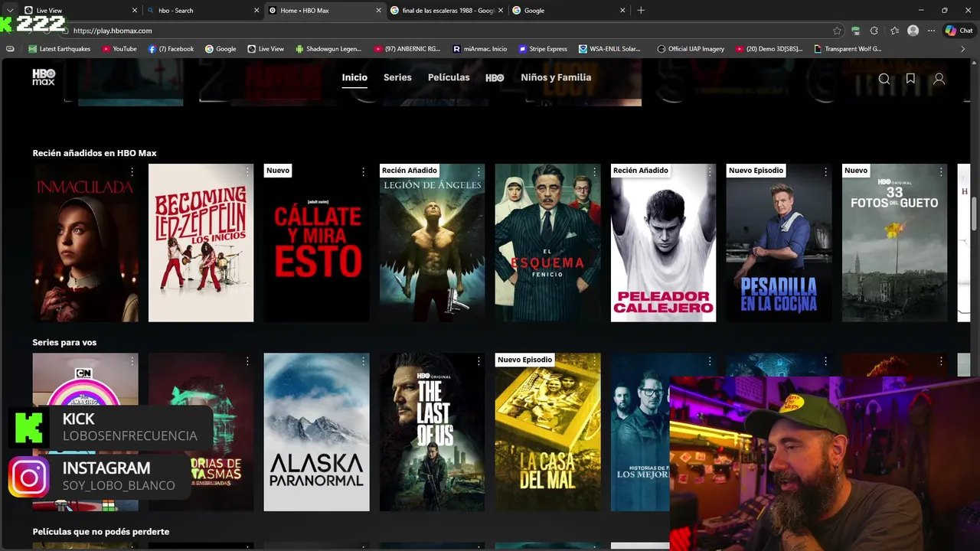This screenshot has height=551, width=980.
Task: Open options menu on The Last of Us card
Action: click(479, 361)
